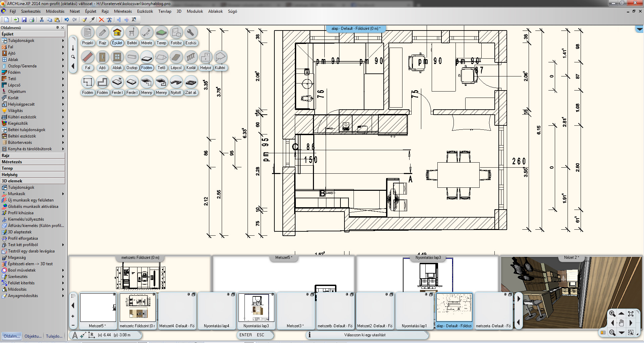Open the Terep terrain toolbox icon
Screen dimensions: 644x343
[161, 33]
